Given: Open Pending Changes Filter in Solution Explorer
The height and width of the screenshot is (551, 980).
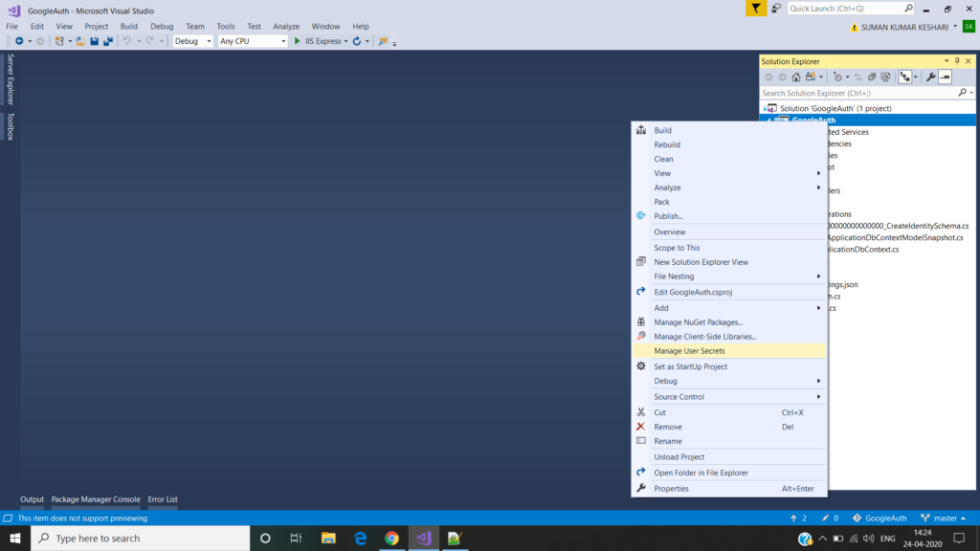Looking at the screenshot, I should point(837,77).
